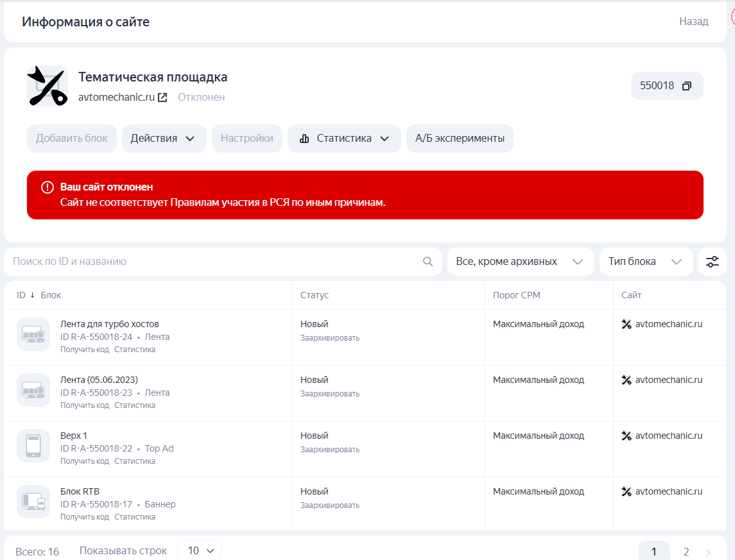Click the copy icon beside 550018
The image size is (735, 560).
pyautogui.click(x=686, y=86)
